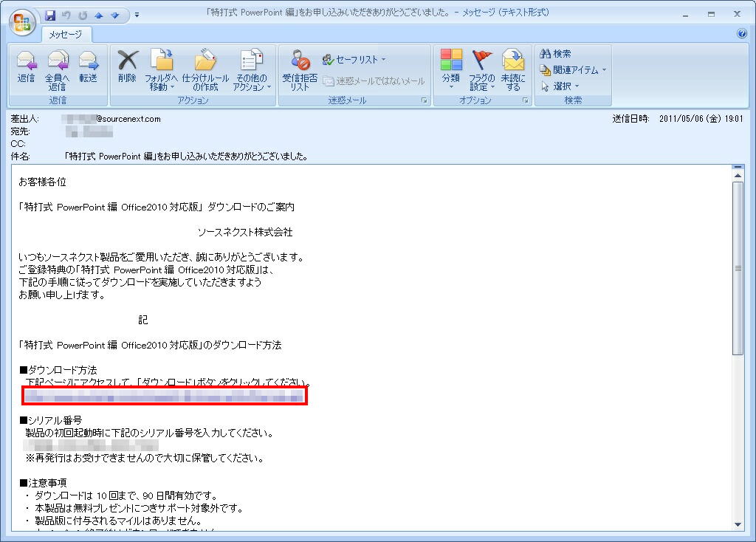
Task: Click the ■シリアル番号 heading
Action: [51, 420]
